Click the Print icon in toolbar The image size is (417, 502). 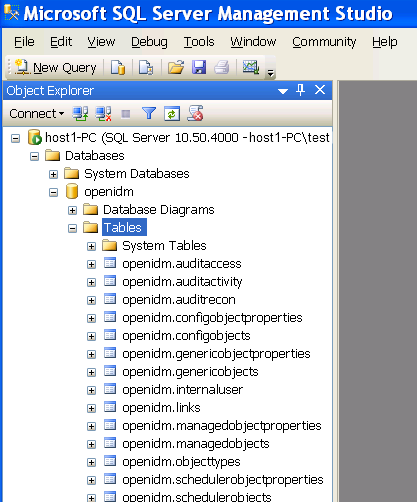click(x=222, y=67)
